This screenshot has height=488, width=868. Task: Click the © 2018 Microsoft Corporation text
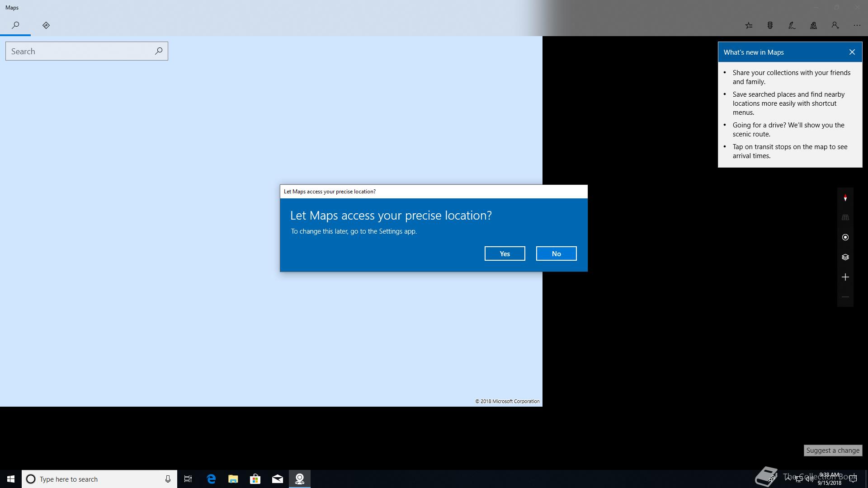click(507, 401)
